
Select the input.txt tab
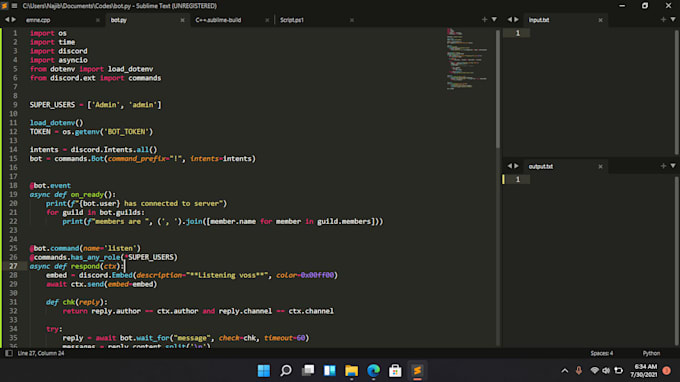[x=539, y=20]
